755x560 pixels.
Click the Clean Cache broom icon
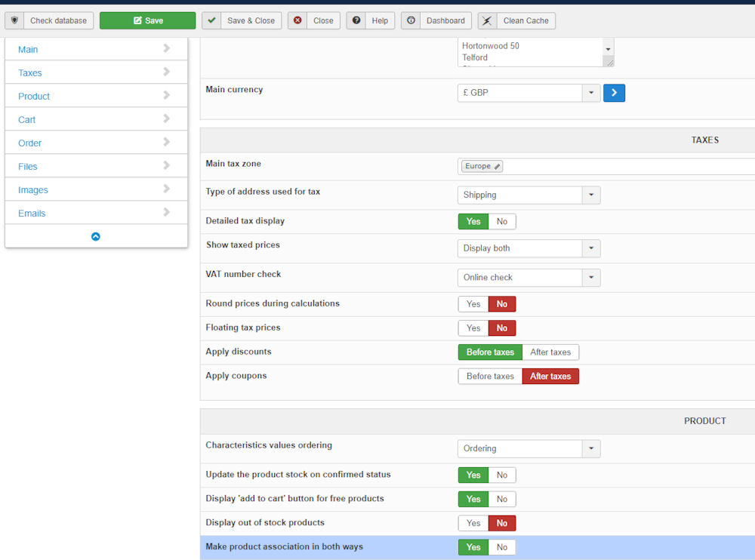pos(487,20)
